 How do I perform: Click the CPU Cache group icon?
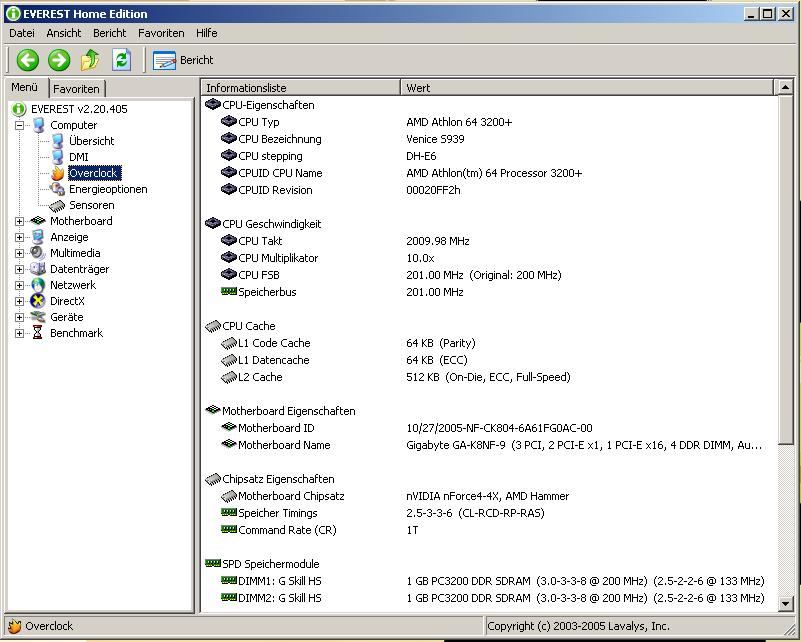pyautogui.click(x=213, y=326)
